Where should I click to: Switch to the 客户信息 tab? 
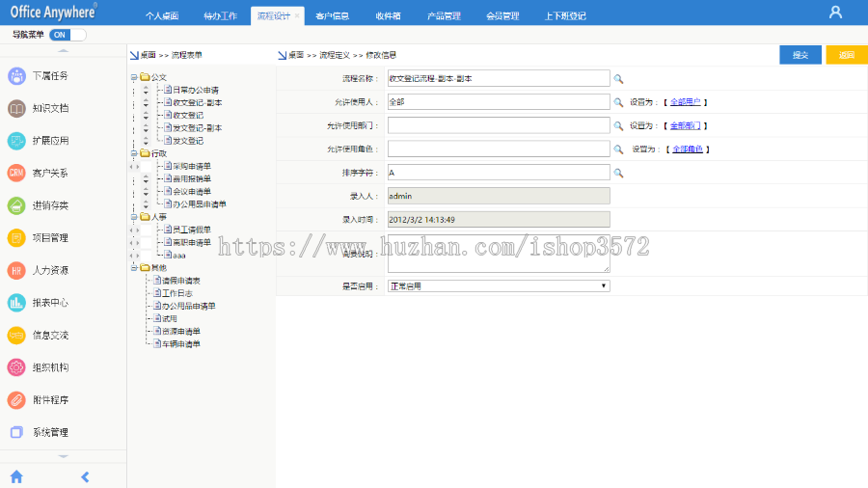click(332, 16)
